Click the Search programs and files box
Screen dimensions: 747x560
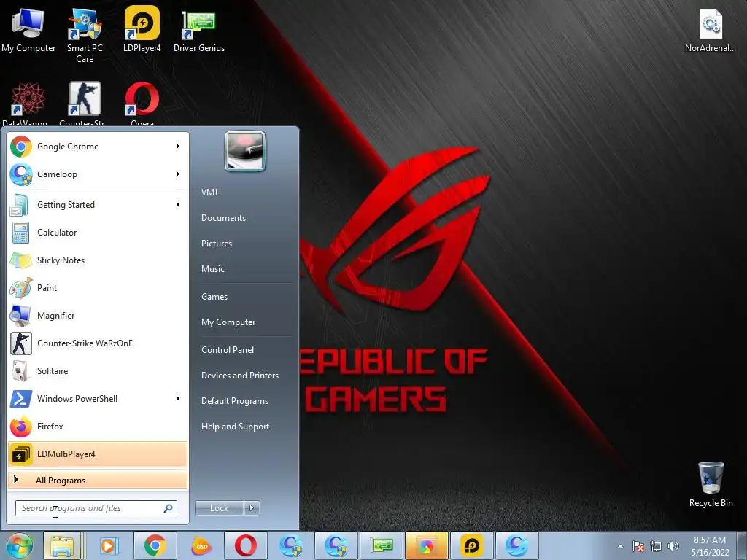[x=96, y=508]
